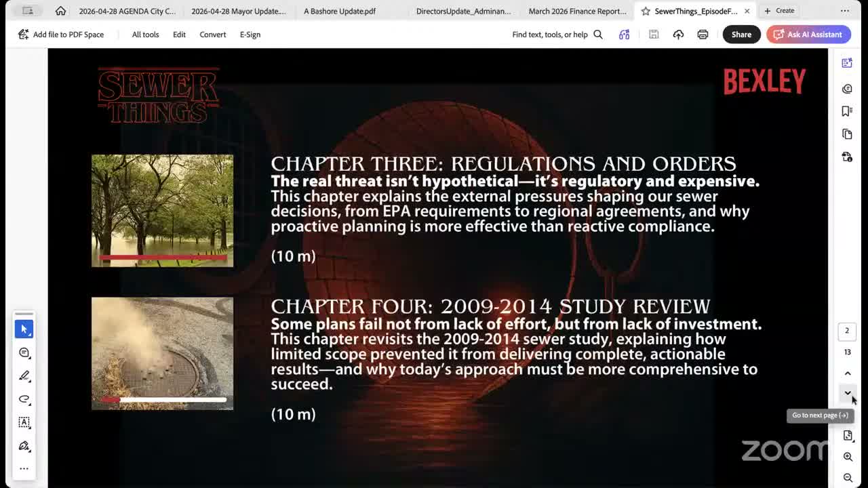This screenshot has width=868, height=488.
Task: Select the Add comment tool
Action: [24, 352]
